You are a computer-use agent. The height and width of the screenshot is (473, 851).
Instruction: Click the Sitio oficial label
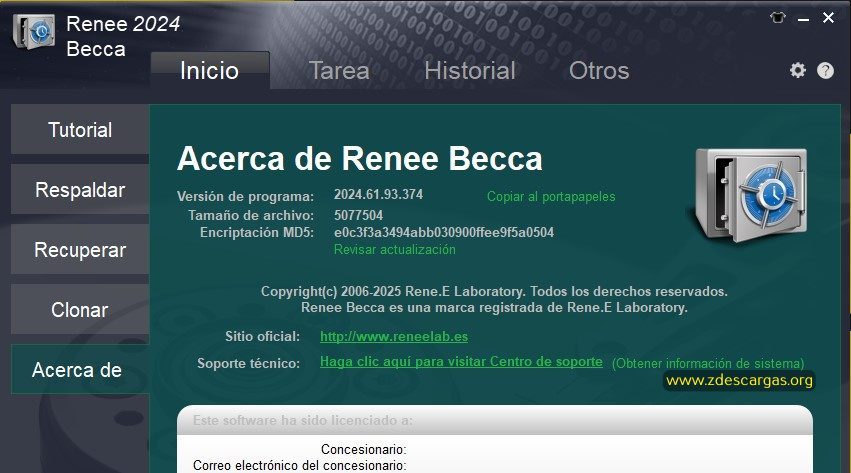tap(262, 336)
